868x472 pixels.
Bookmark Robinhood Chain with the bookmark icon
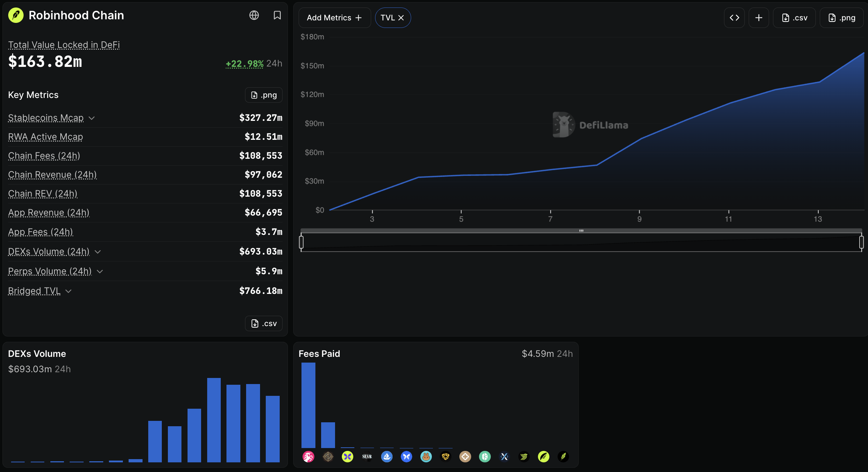point(277,15)
